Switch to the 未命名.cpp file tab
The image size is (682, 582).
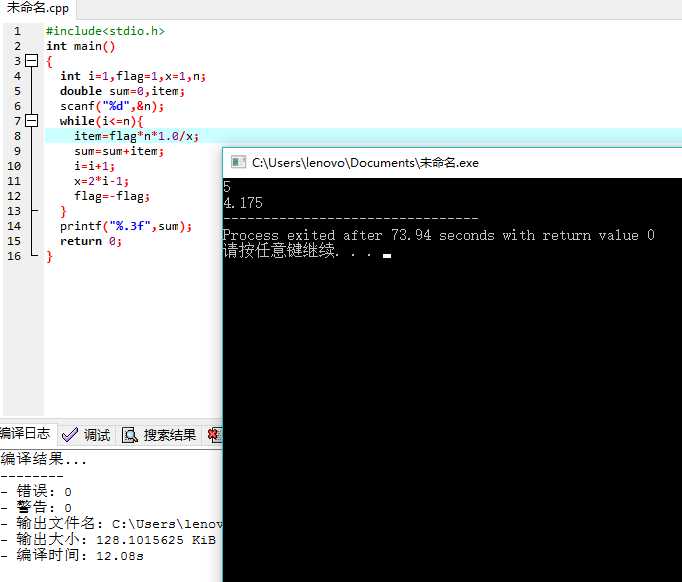38,8
